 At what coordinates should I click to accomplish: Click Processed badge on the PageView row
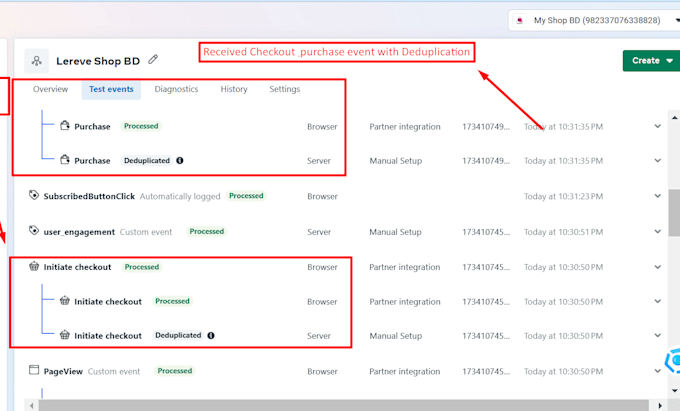coord(174,371)
